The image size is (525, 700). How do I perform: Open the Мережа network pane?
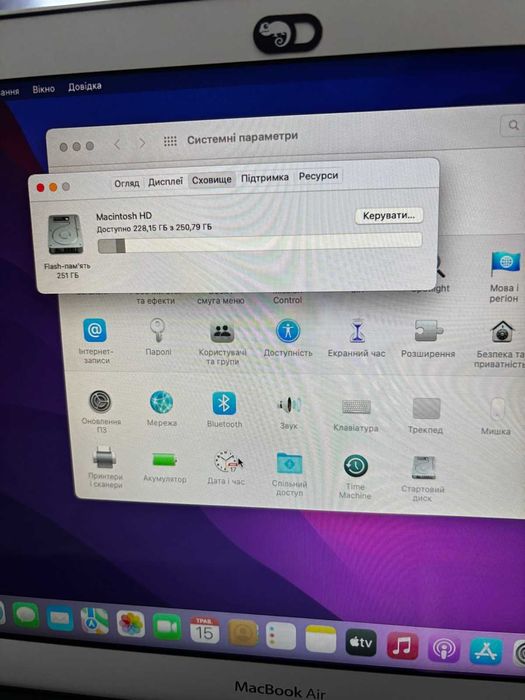point(162,408)
